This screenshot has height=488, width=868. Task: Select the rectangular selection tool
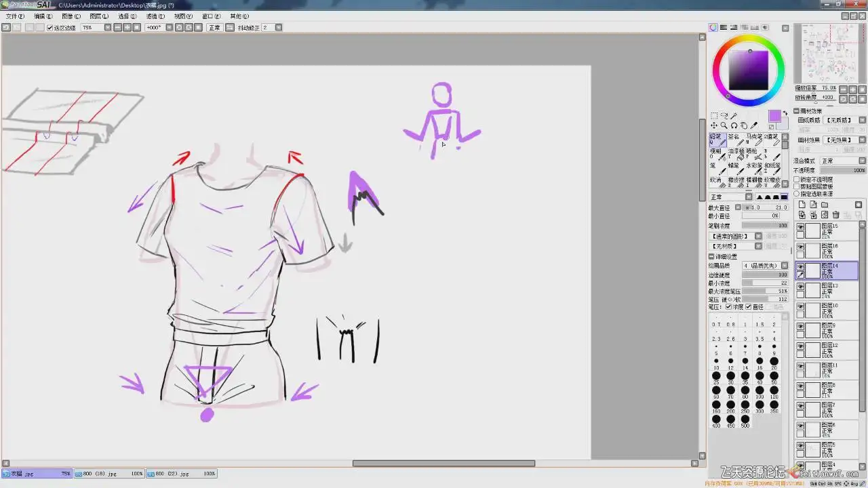(714, 116)
